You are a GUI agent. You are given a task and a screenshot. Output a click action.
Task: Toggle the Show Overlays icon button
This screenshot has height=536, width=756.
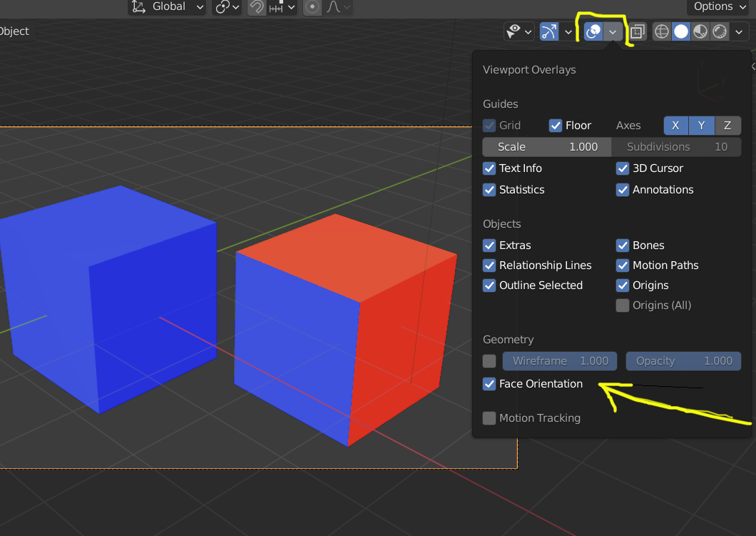(x=593, y=32)
